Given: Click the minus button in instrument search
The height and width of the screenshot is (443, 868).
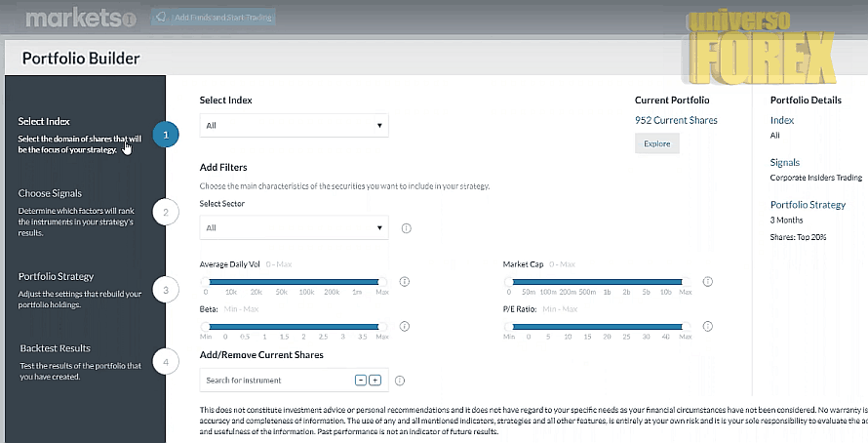Looking at the screenshot, I should (361, 380).
